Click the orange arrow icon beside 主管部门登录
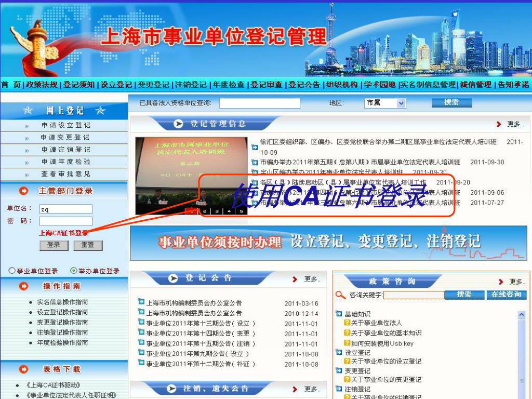Viewport: 532px width, 399px height. (24, 191)
